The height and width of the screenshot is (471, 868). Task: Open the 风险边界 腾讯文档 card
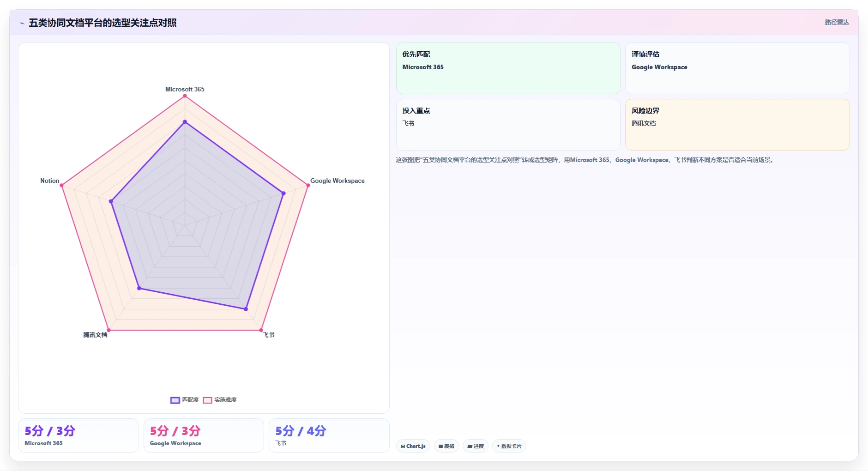click(737, 125)
